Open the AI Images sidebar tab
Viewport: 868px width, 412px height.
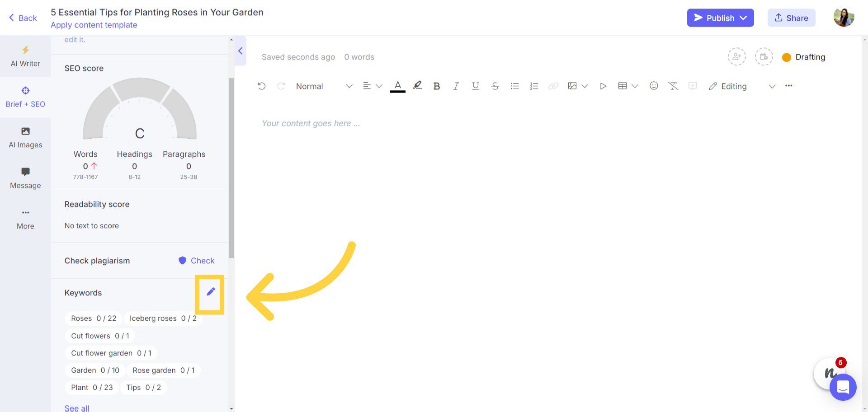(25, 138)
